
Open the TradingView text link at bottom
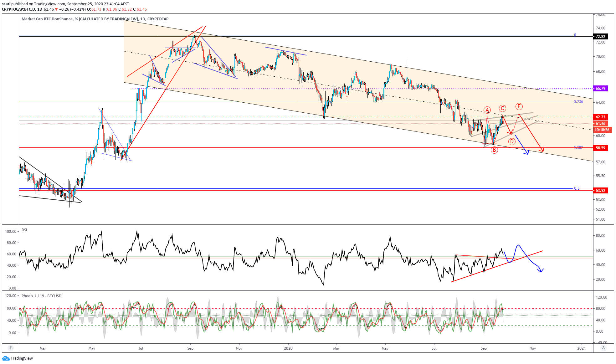(x=22, y=358)
